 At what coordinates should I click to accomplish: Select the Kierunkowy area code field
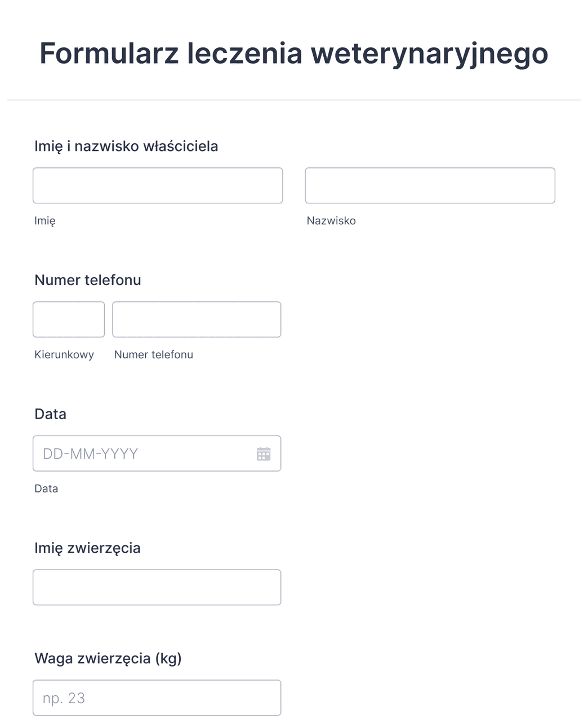click(x=68, y=319)
